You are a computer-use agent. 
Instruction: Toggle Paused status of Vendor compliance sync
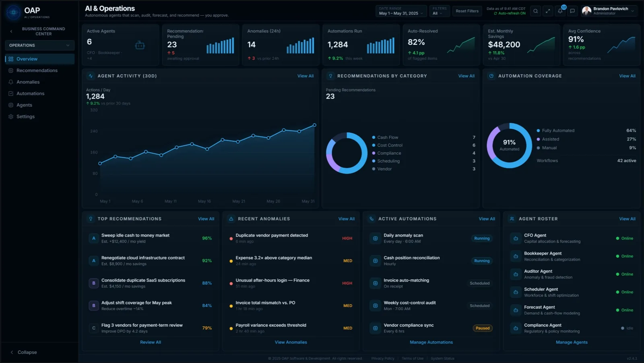pos(483,328)
